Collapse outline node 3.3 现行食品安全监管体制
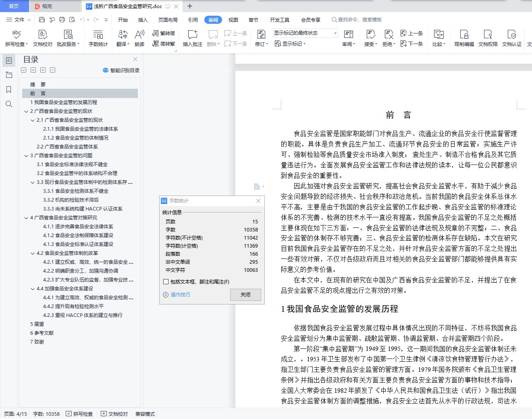Image resolution: width=532 pixels, height=419 pixels. coord(33,182)
